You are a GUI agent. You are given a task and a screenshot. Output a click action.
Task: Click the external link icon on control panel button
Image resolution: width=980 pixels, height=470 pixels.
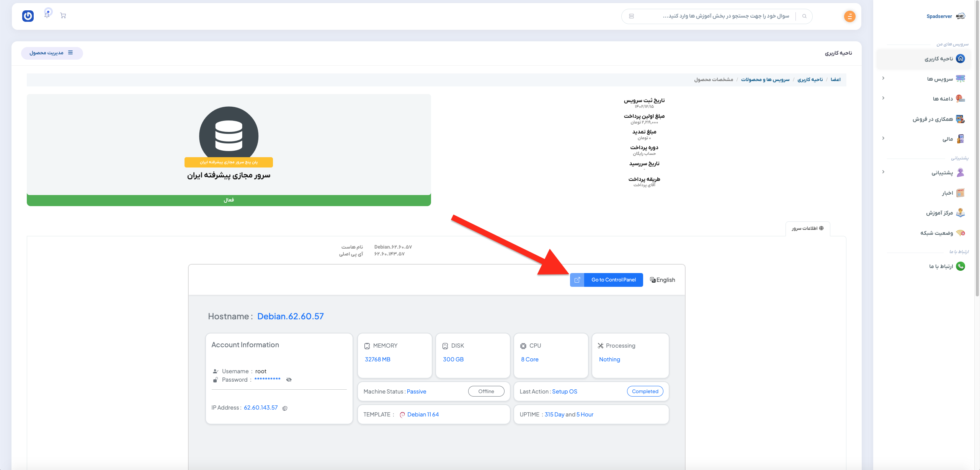coord(577,280)
